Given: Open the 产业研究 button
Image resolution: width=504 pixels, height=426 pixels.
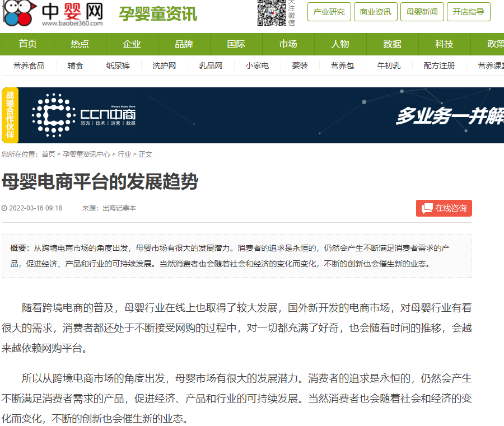Looking at the screenshot, I should click(x=329, y=12).
